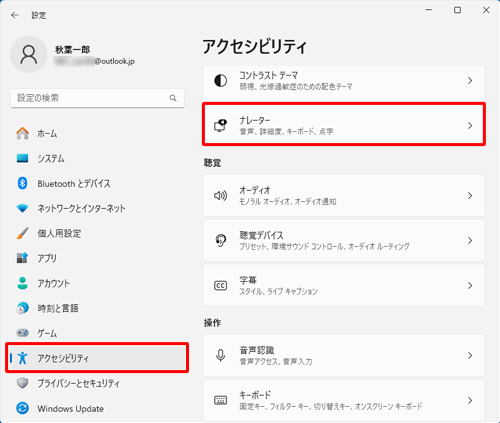Click the user profile avatar
Viewport: 500px width, 423px height.
[x=29, y=54]
